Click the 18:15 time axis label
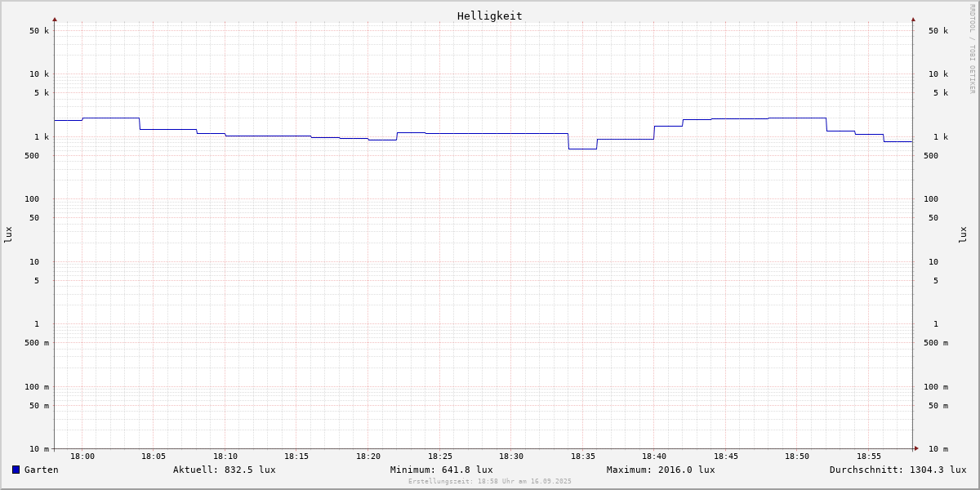The height and width of the screenshot is (490, 980). click(296, 457)
